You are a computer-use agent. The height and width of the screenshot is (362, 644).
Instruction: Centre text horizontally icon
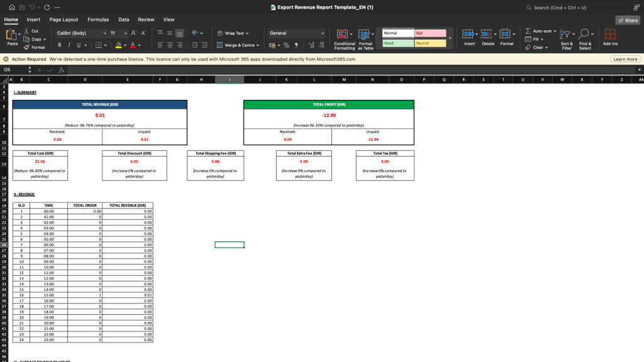click(x=170, y=45)
